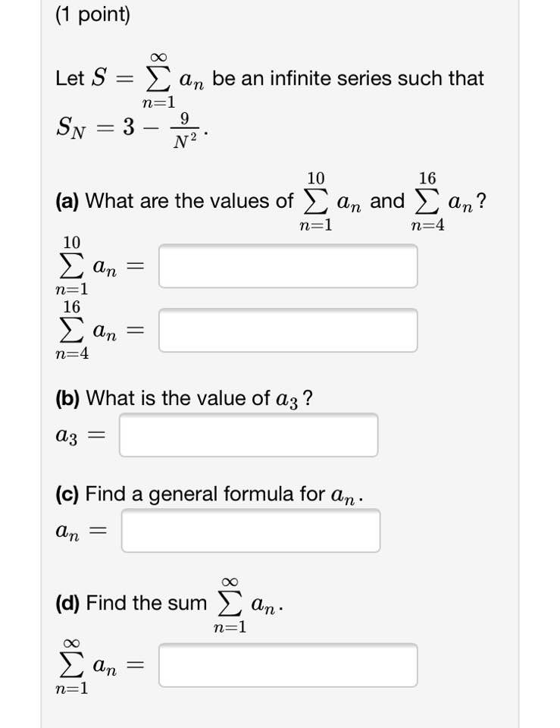The image size is (560, 728).
Task: Click the answer box for sum from n=1 to 10
Action: pyautogui.click(x=288, y=265)
